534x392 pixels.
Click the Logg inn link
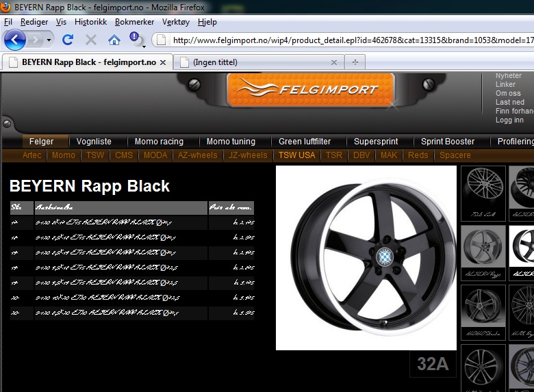click(509, 120)
